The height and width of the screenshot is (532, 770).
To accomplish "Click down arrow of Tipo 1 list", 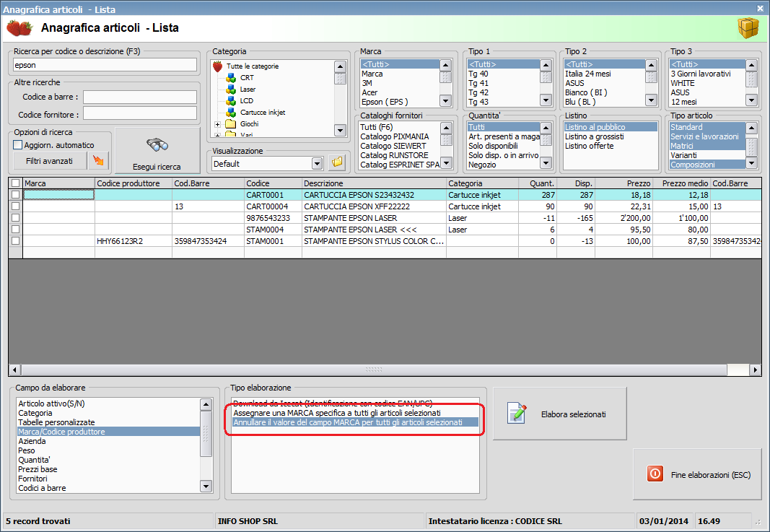I will click(546, 100).
